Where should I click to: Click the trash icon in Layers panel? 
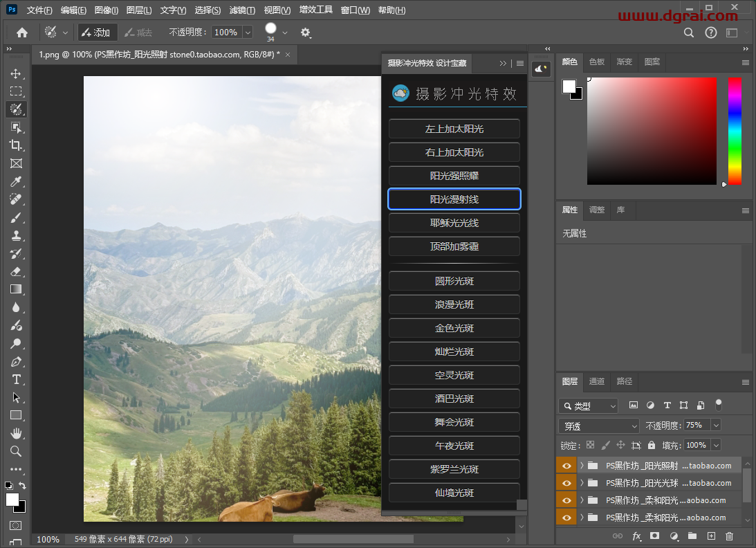tap(729, 536)
